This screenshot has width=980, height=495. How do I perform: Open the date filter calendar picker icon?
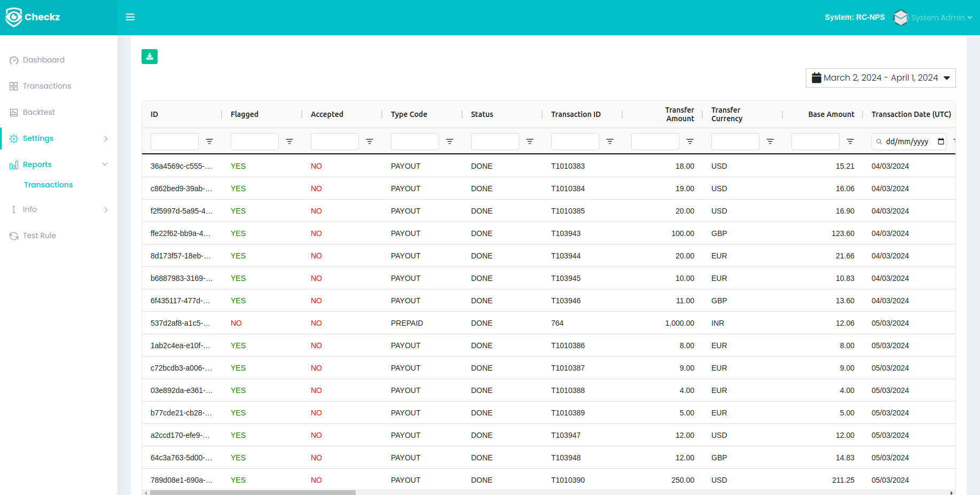coord(941,142)
